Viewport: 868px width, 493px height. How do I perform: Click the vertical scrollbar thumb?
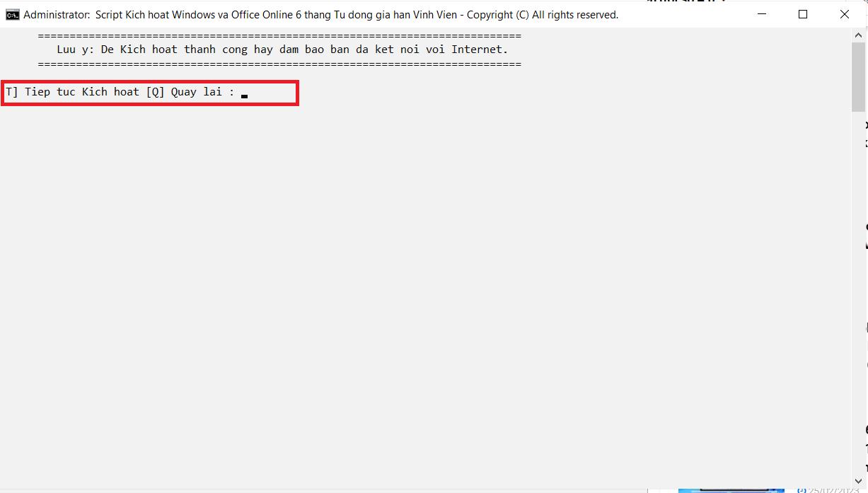[858, 76]
